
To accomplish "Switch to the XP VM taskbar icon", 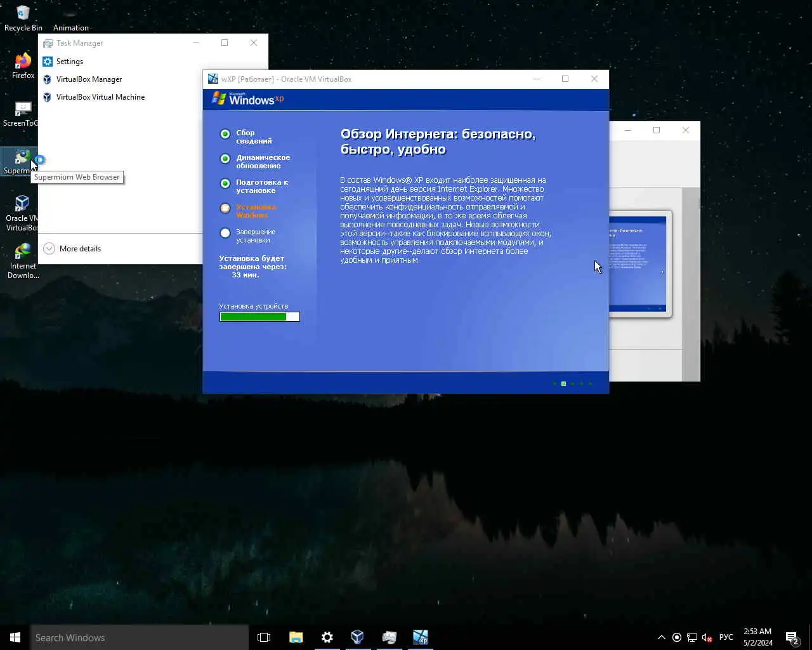I will coord(420,637).
